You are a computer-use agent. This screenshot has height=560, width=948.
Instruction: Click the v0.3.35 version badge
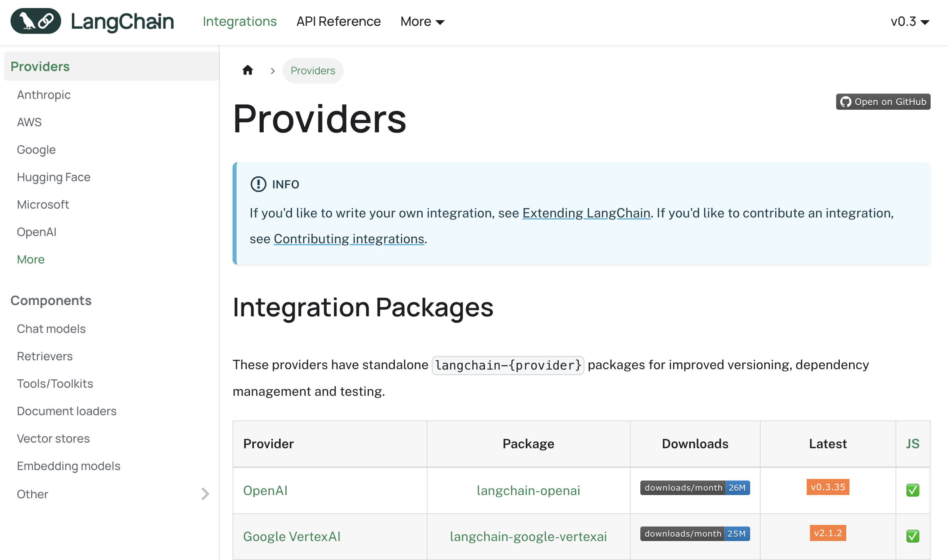(828, 487)
